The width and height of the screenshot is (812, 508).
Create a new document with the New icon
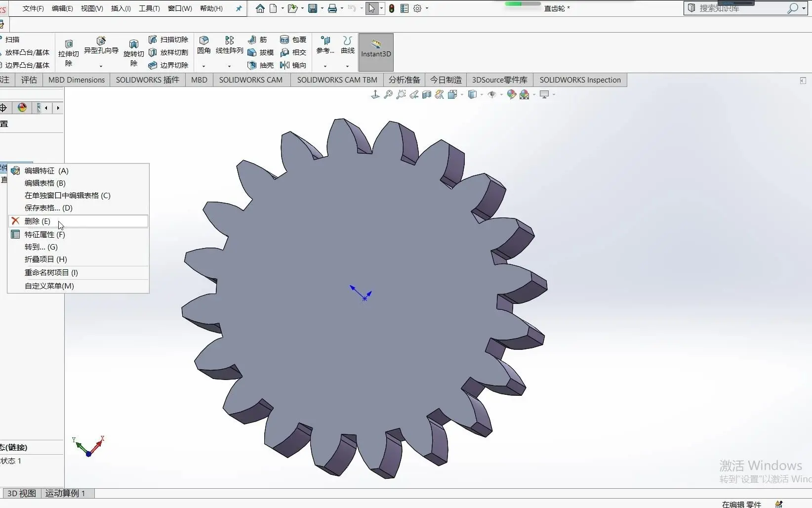(x=273, y=8)
